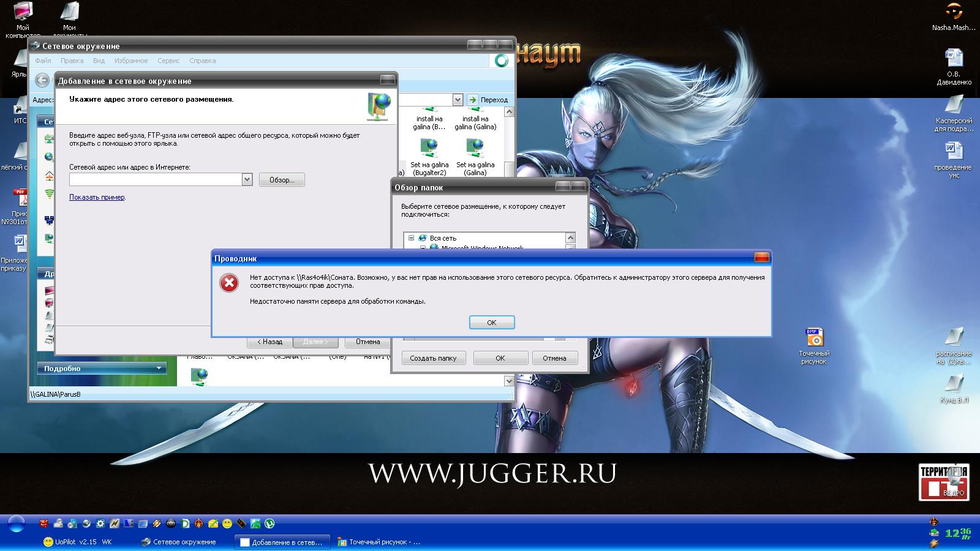Click the Start orb button

coord(17,524)
